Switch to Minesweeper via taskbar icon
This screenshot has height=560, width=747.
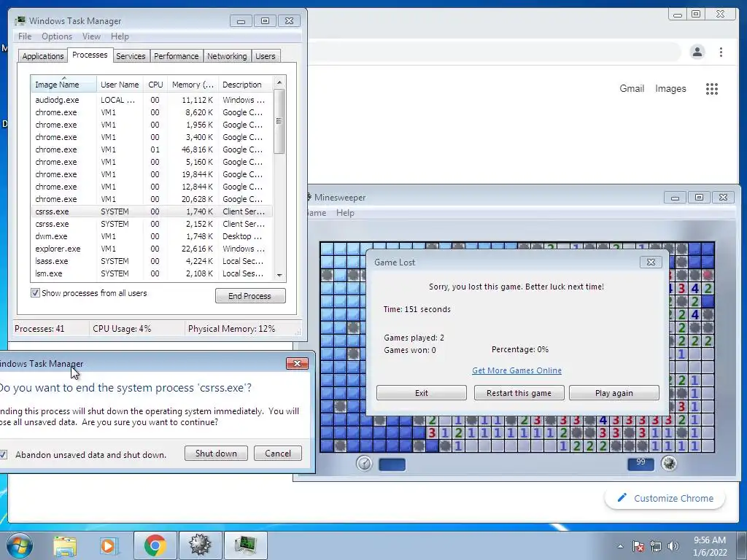[x=200, y=545]
